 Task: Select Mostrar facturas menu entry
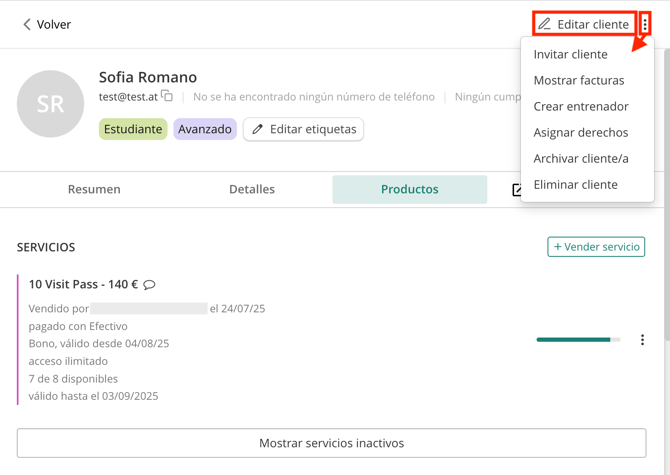tap(578, 80)
